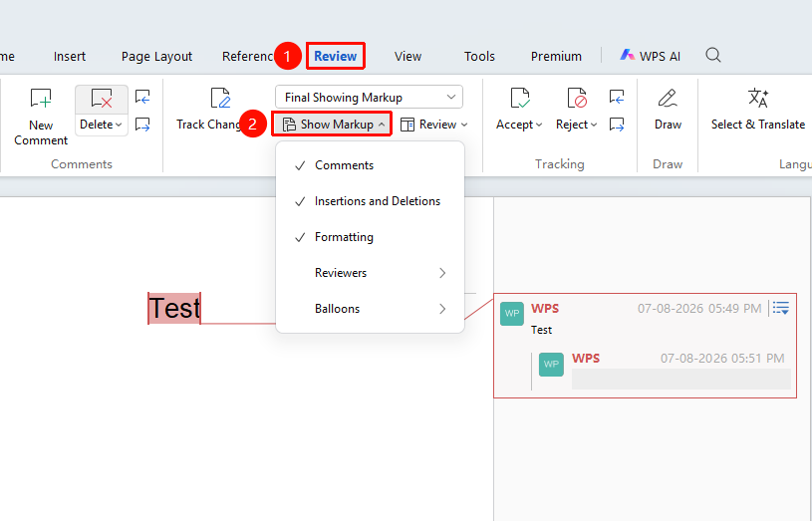This screenshot has width=812, height=521.
Task: Open WPS AI from the tab bar
Action: click(x=650, y=56)
